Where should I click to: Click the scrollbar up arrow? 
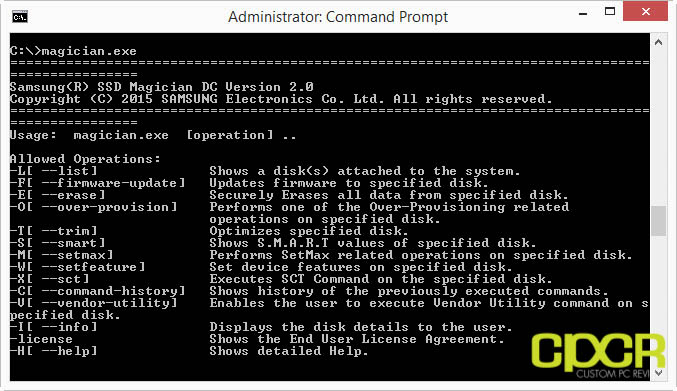tap(658, 42)
